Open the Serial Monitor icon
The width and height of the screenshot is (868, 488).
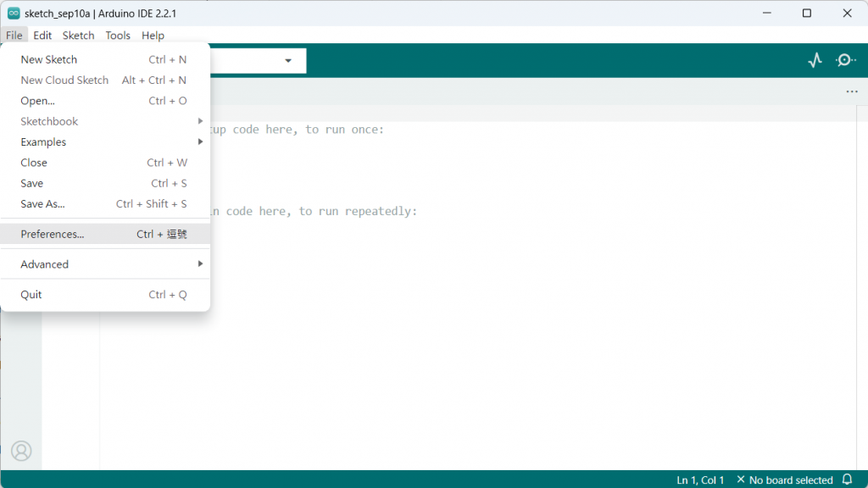[845, 60]
